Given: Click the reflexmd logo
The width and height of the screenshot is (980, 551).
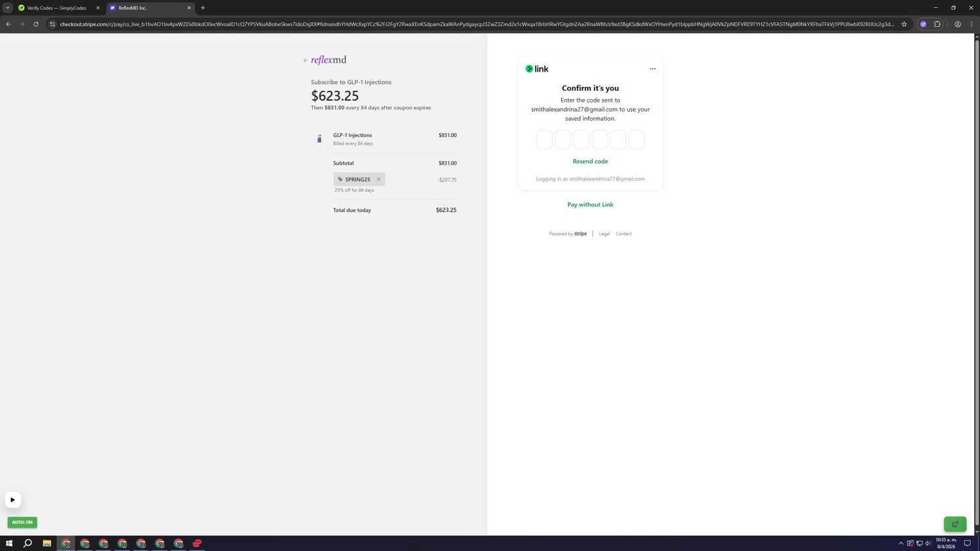Looking at the screenshot, I should [329, 60].
